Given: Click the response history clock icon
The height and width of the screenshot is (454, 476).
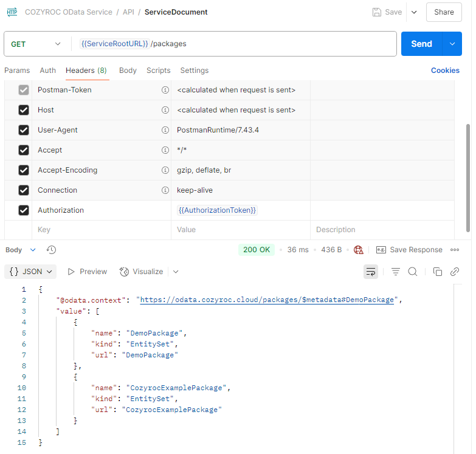Looking at the screenshot, I should coord(52,250).
